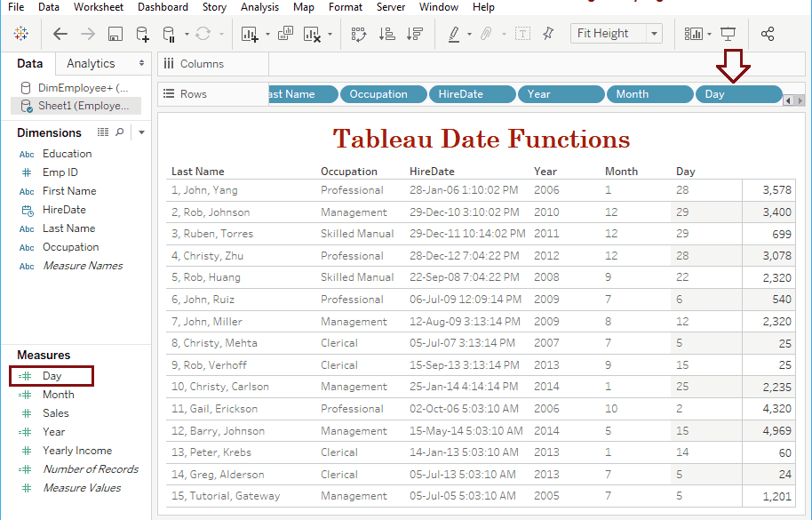Open the Dashboard menu
This screenshot has width=812, height=520.
click(x=163, y=7)
